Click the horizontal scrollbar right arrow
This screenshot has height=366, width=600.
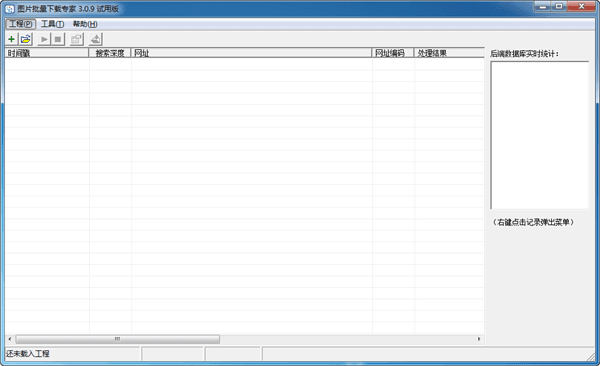coord(479,339)
